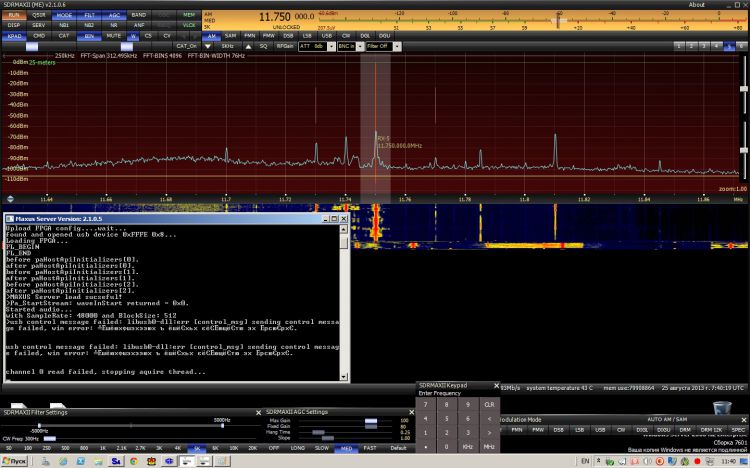Open the FILT filter panel
Viewport: 750px width, 468px height.
(89, 15)
